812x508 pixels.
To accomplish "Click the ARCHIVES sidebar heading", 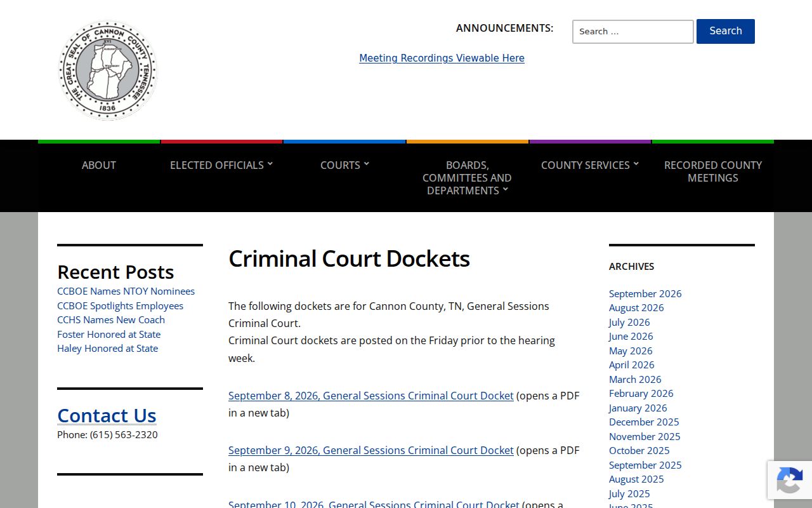I will [x=631, y=267].
